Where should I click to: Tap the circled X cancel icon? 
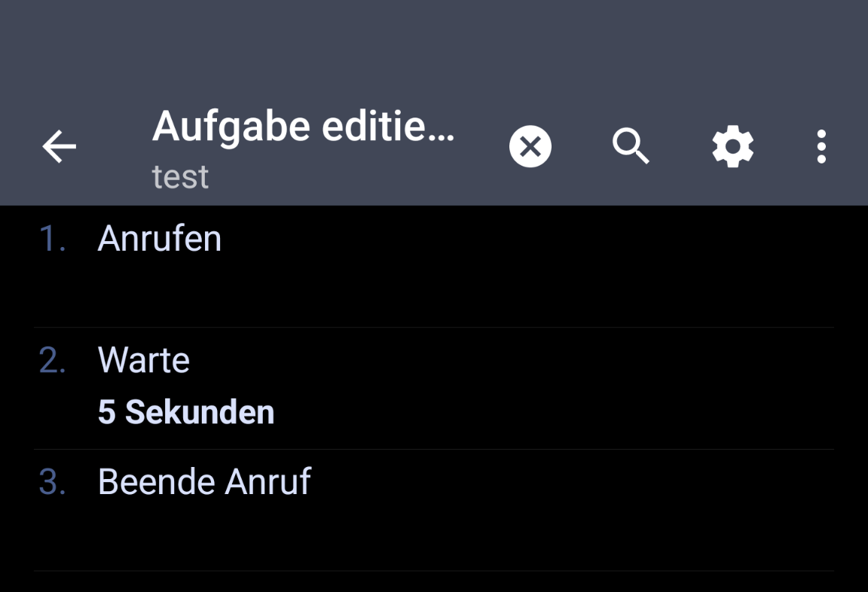tap(530, 146)
